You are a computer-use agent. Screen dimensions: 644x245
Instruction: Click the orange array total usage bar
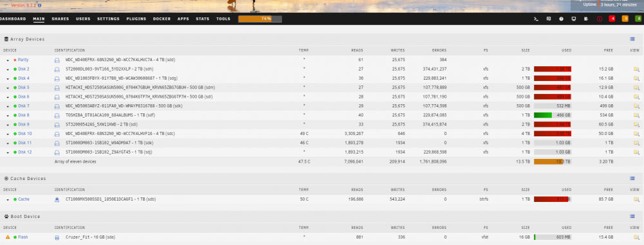[x=553, y=161]
